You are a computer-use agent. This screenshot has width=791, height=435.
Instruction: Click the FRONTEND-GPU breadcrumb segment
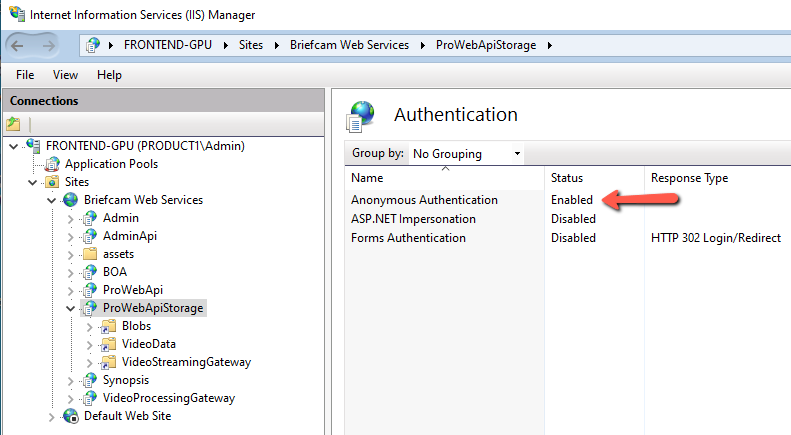168,45
